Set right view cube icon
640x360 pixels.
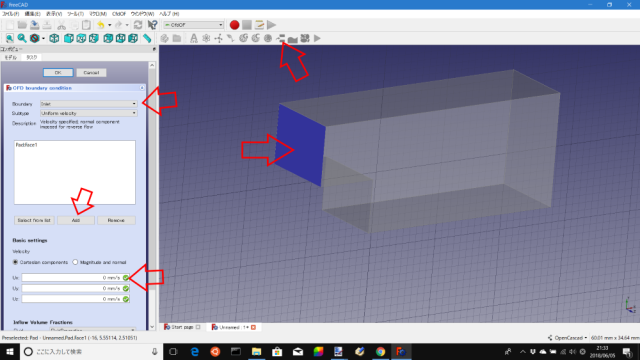point(94,38)
